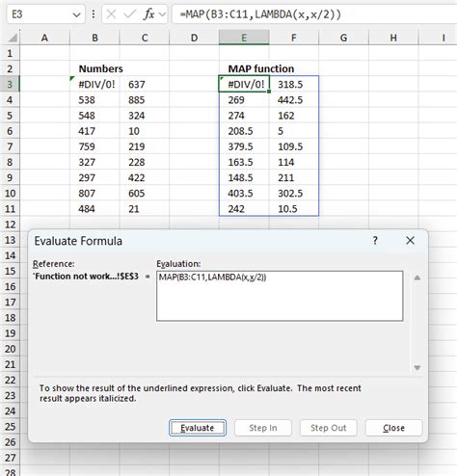The height and width of the screenshot is (476, 457).
Task: Select row 11 header
Action: coord(10,209)
